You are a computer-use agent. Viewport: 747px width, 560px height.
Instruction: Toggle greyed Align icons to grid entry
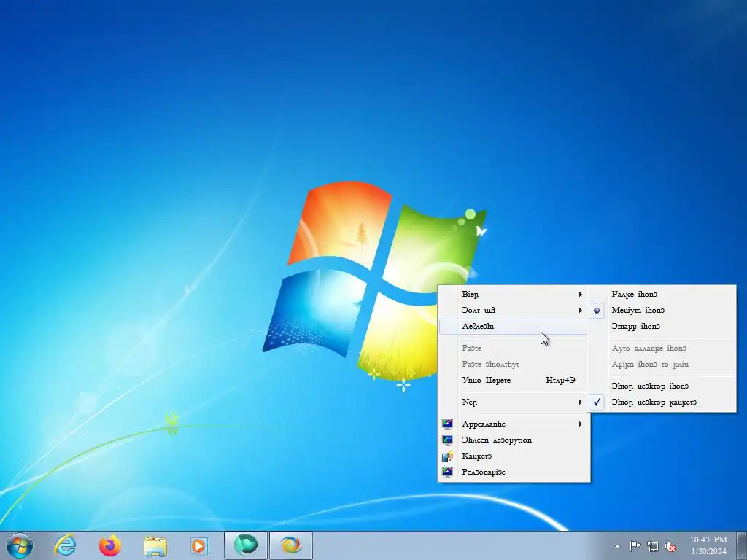(662, 365)
